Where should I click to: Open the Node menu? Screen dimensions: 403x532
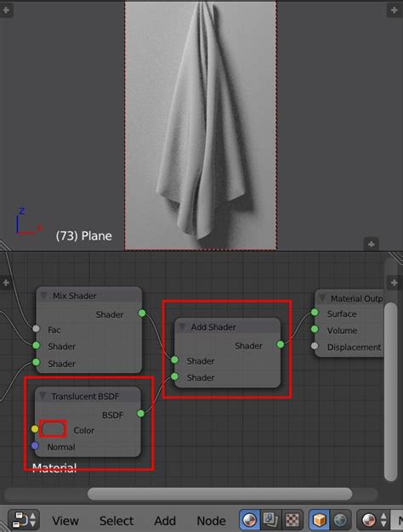(211, 520)
